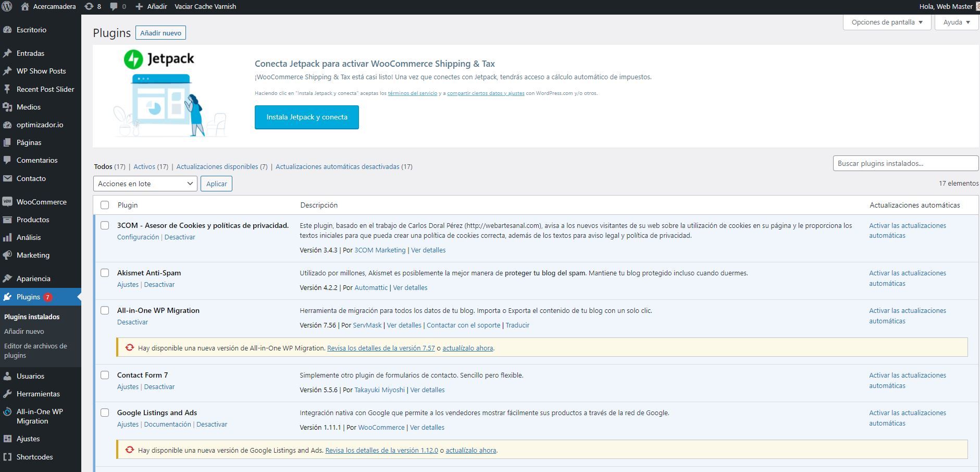Click the Herramientas wrench icon
The image size is (980, 472).
[x=7, y=394]
